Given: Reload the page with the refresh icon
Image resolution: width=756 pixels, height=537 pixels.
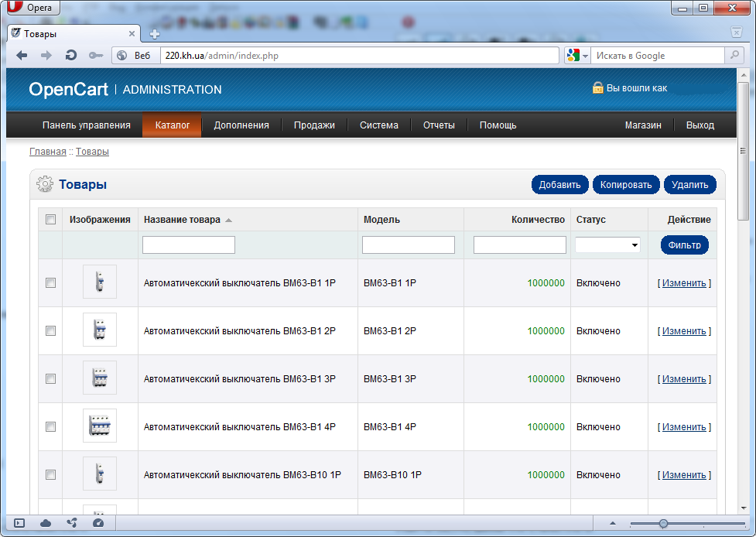Looking at the screenshot, I should pyautogui.click(x=70, y=56).
